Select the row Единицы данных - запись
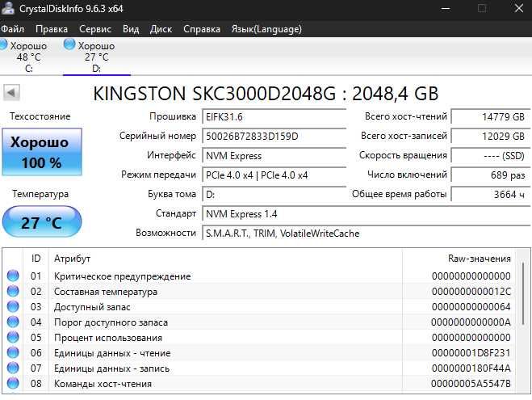532x400 pixels. [x=259, y=368]
